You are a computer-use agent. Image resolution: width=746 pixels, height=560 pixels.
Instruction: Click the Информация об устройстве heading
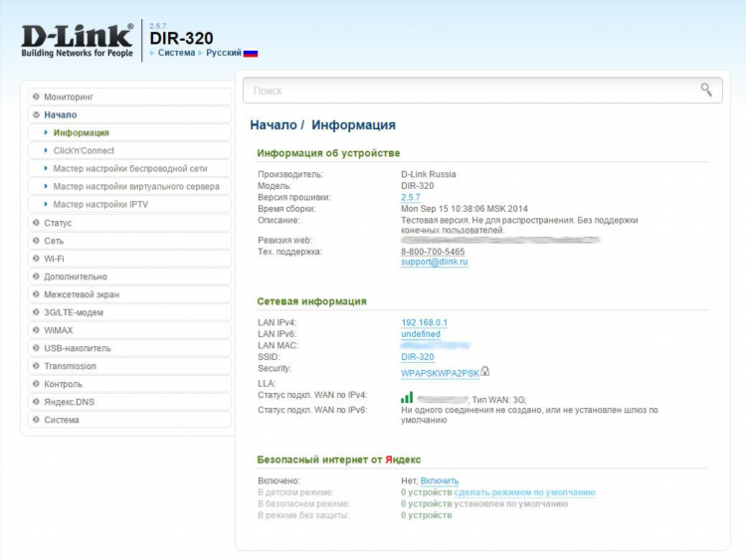tap(328, 153)
